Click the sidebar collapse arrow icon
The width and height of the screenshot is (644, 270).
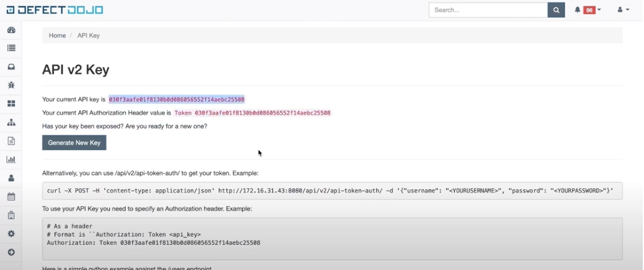click(x=11, y=253)
